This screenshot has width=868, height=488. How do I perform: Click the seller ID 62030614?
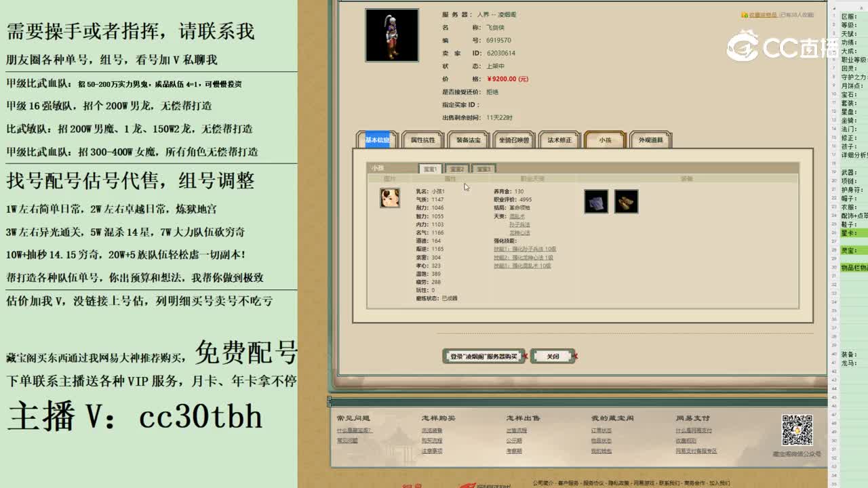point(501,53)
